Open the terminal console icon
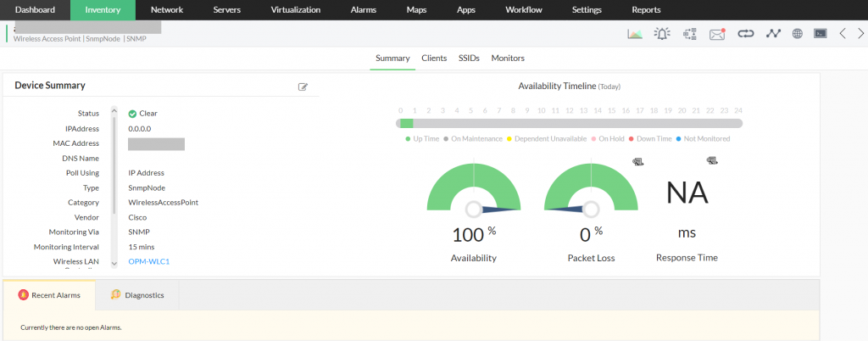This screenshot has height=341, width=868. [x=820, y=34]
